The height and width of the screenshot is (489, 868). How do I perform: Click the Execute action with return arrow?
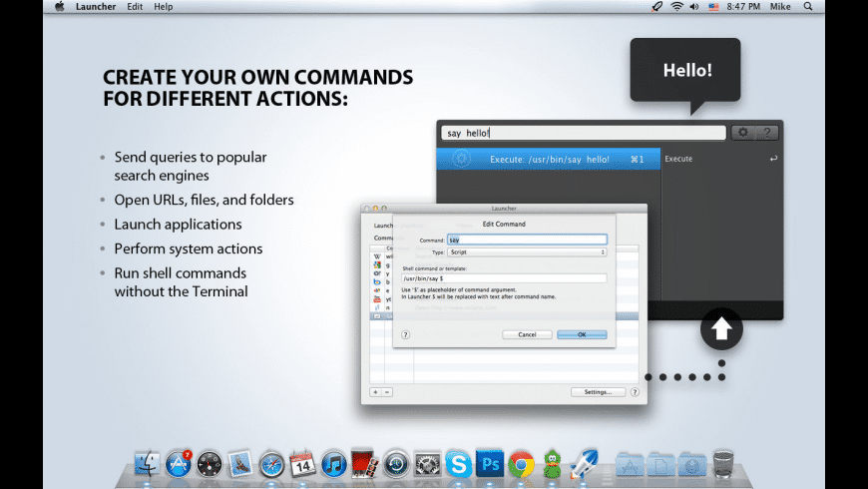point(721,159)
